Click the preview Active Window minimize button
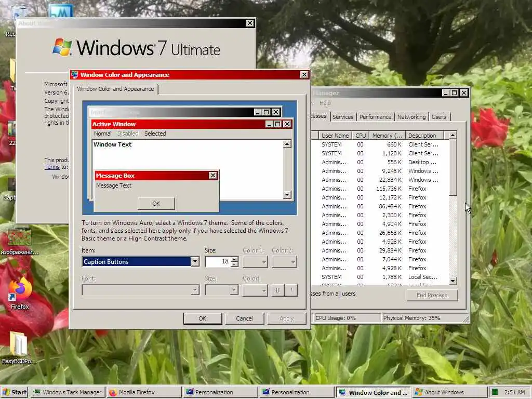This screenshot has height=399, width=532. click(270, 124)
